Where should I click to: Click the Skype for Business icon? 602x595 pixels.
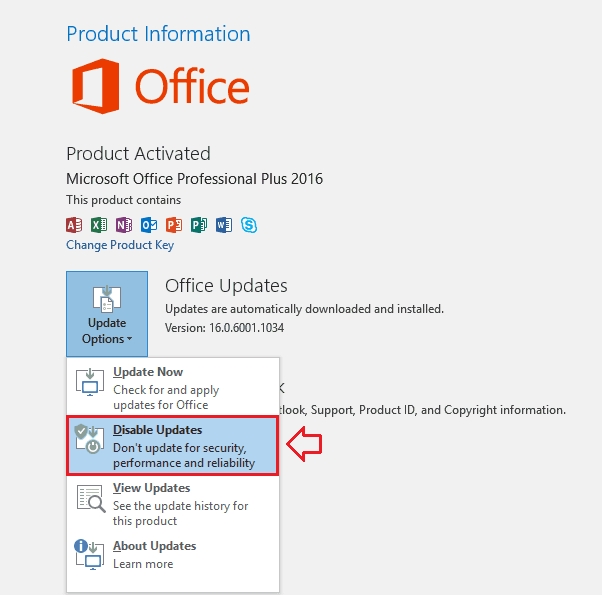tap(249, 225)
